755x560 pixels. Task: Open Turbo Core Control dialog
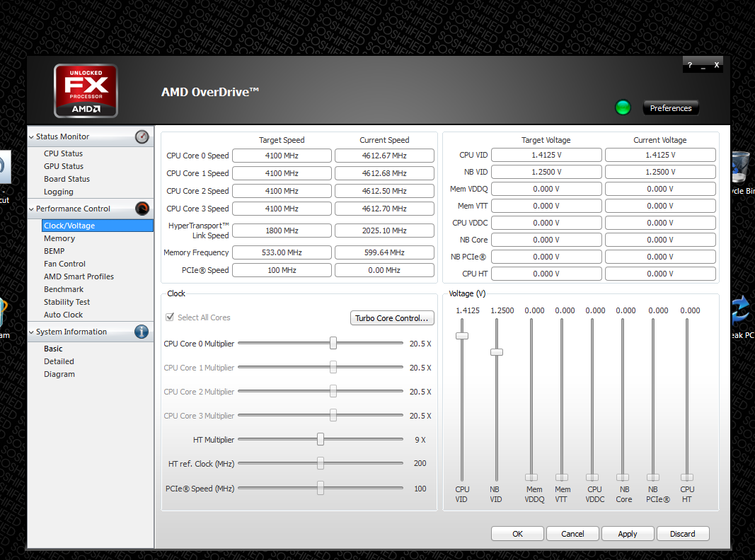pyautogui.click(x=391, y=318)
